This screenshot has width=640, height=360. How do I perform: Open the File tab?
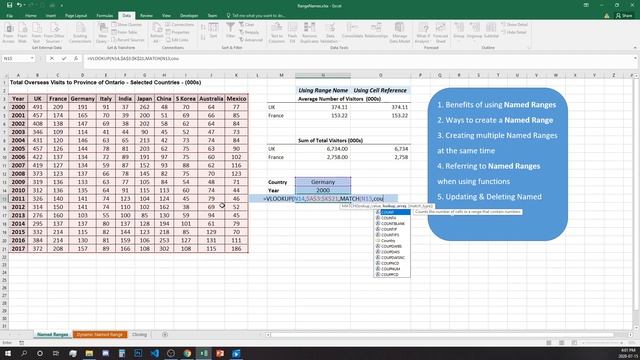[9, 16]
